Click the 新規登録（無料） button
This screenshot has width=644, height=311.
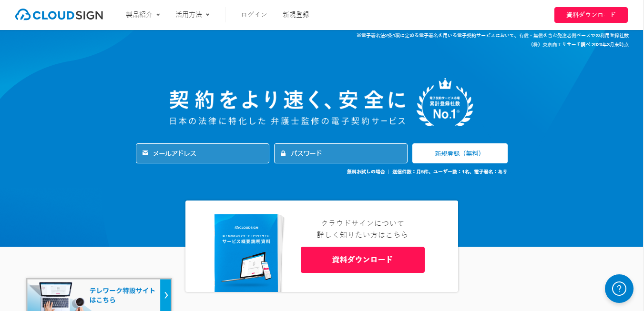point(460,153)
